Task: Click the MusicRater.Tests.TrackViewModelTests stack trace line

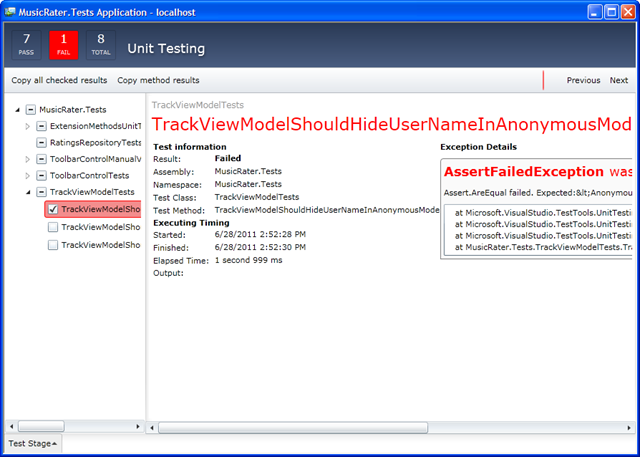Action: tap(543, 247)
